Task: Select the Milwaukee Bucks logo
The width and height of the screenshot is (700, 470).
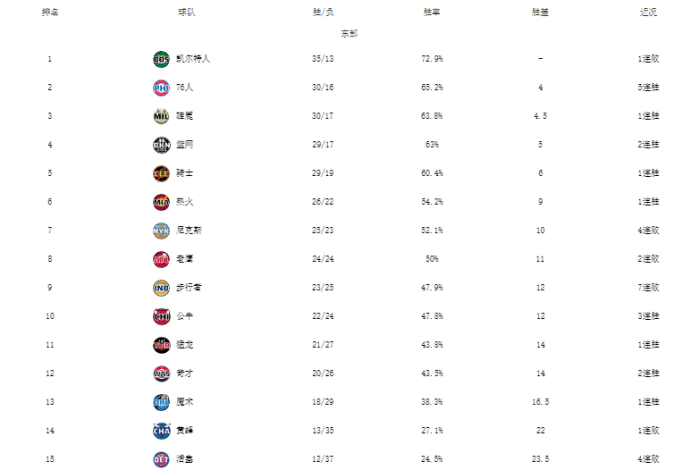Action: click(x=162, y=116)
